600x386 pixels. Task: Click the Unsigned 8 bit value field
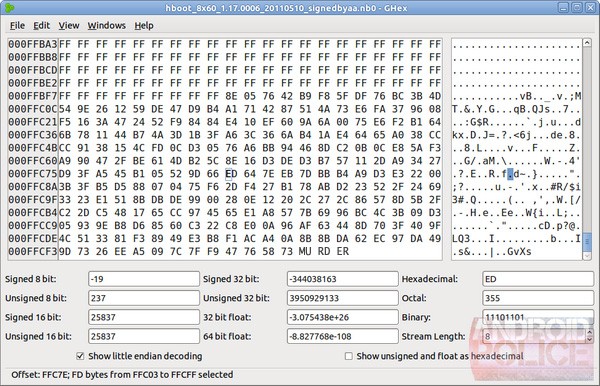(143, 298)
